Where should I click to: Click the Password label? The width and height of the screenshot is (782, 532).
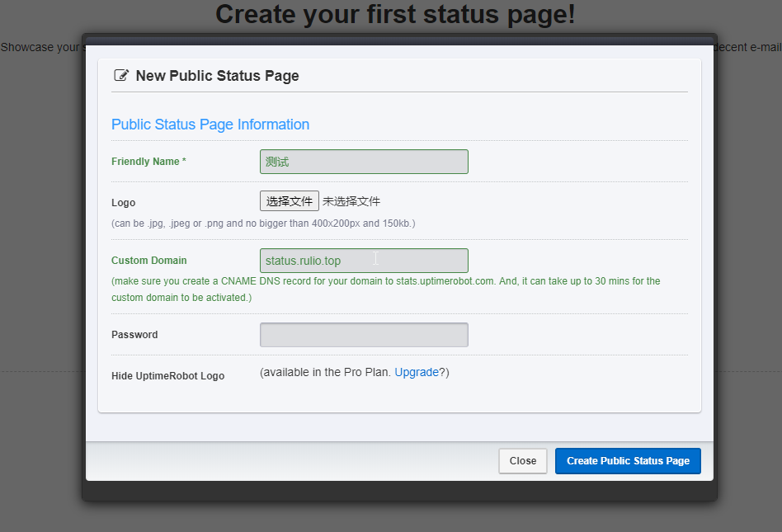[x=134, y=335]
